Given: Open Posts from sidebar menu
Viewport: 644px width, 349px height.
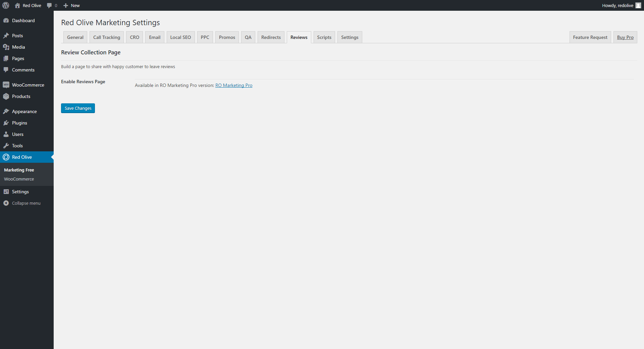Looking at the screenshot, I should [x=17, y=36].
